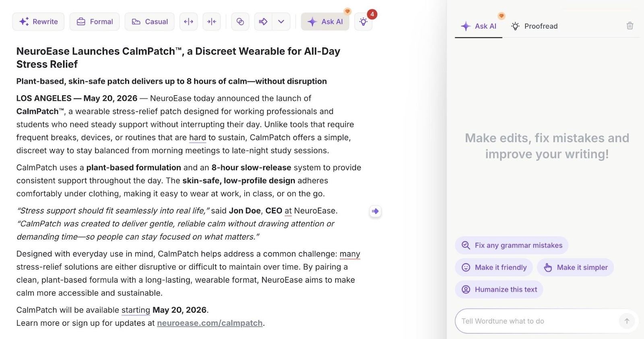The image size is (644, 339).
Task: Click the trash icon in the side panel
Action: click(x=630, y=26)
